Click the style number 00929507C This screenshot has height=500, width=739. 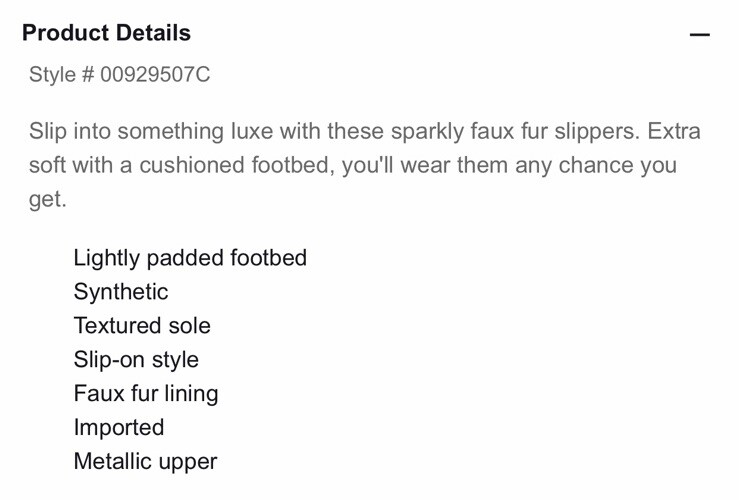(x=155, y=74)
